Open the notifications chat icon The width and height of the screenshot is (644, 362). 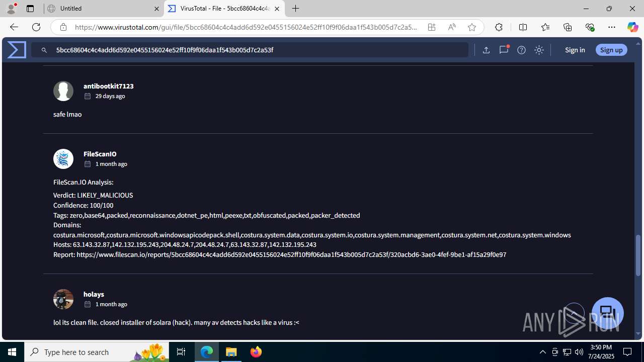pyautogui.click(x=504, y=50)
